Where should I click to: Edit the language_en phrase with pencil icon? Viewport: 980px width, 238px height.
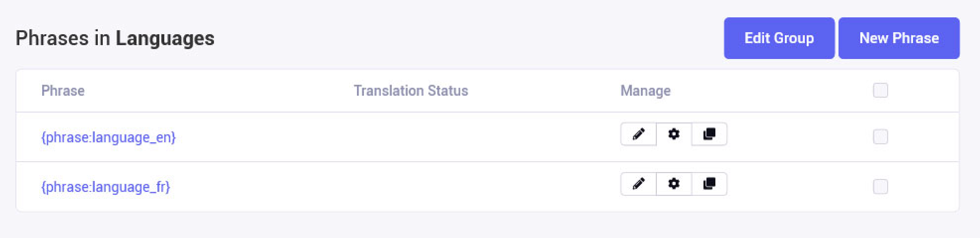pos(638,134)
